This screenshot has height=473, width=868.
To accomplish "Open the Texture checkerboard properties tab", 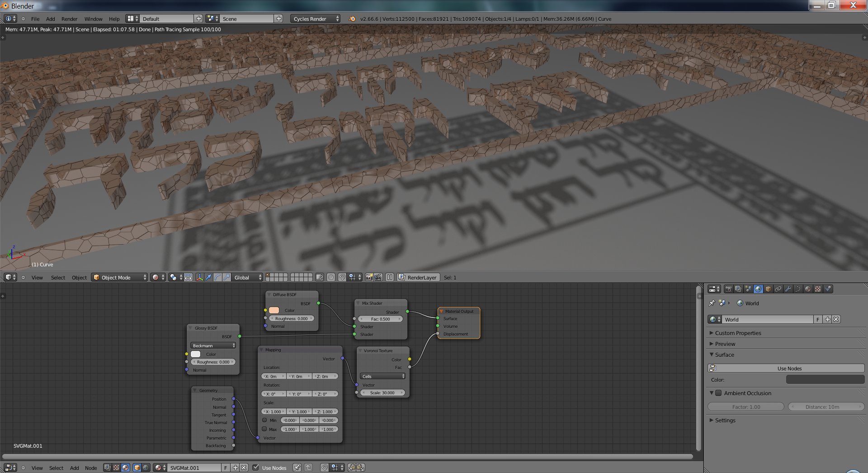I will click(x=818, y=289).
